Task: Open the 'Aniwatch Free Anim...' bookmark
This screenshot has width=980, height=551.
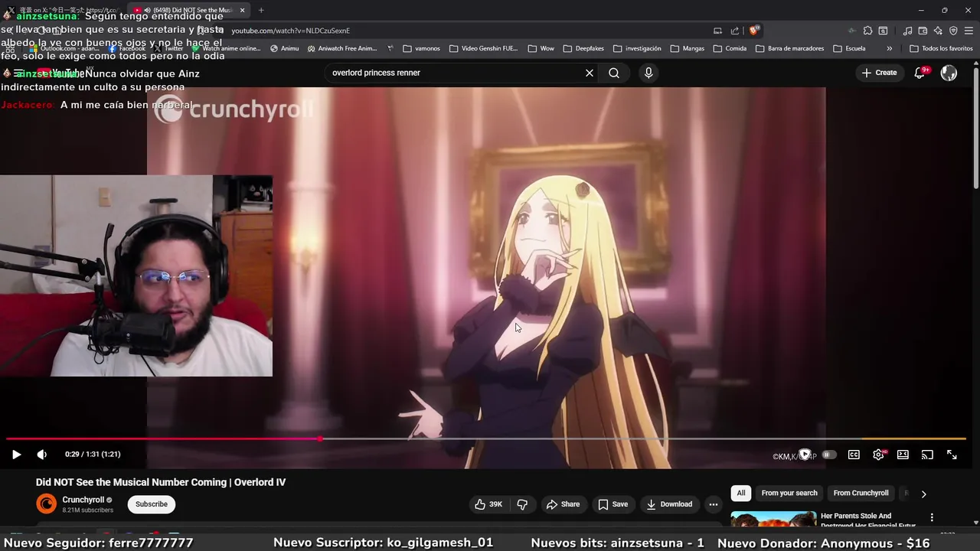Action: (x=341, y=48)
